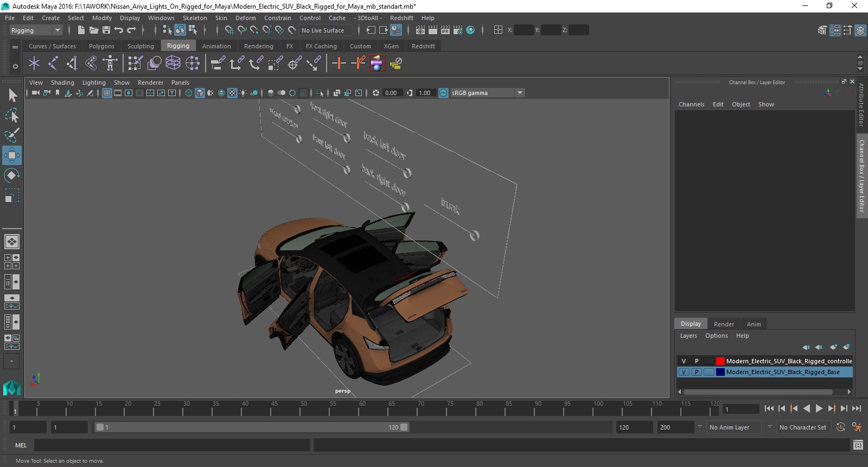Play animation forwards
This screenshot has width=868, height=467.
[819, 408]
